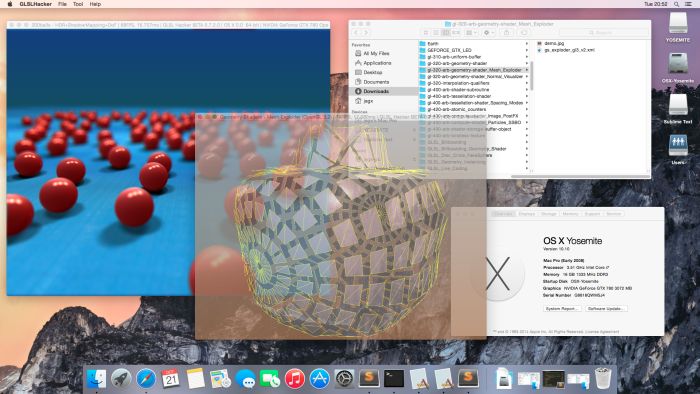The image size is (700, 394).
Task: Switch to Displays tab in About window
Action: (x=526, y=214)
